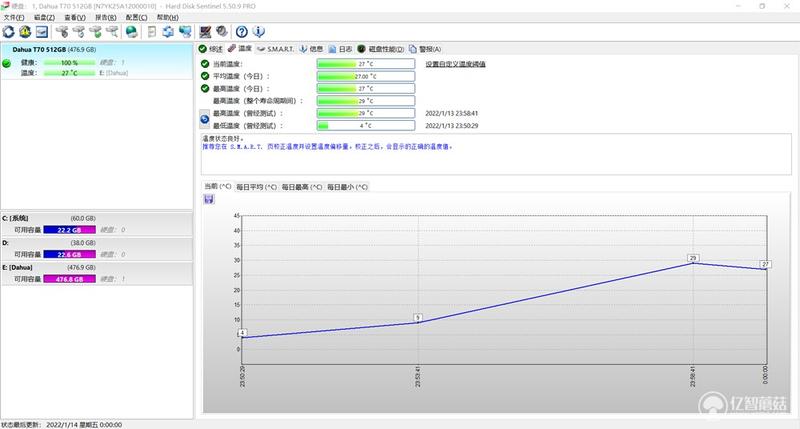Open help with the question mark icon
Viewport: 800px width, 429px height.
(x=242, y=32)
